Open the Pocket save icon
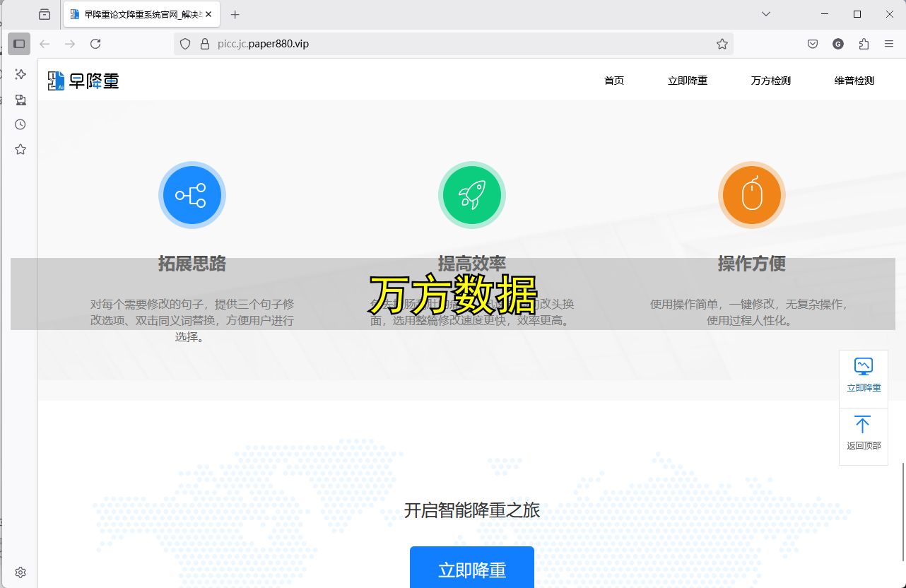 click(813, 44)
